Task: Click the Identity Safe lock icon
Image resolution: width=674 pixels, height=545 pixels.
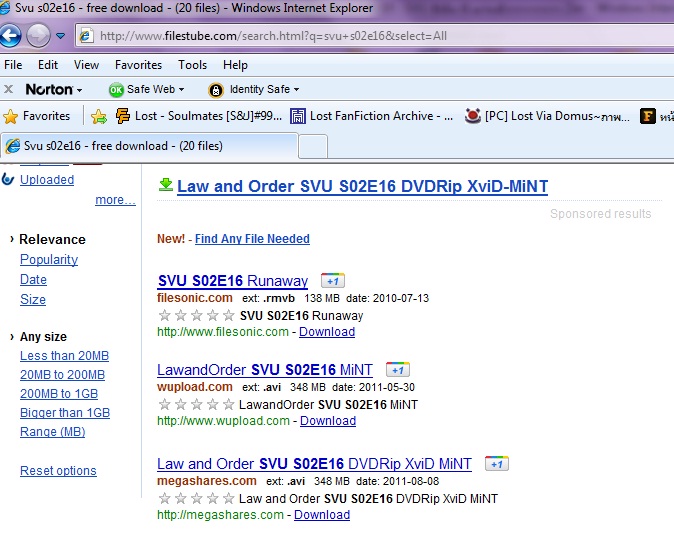Action: point(216,90)
